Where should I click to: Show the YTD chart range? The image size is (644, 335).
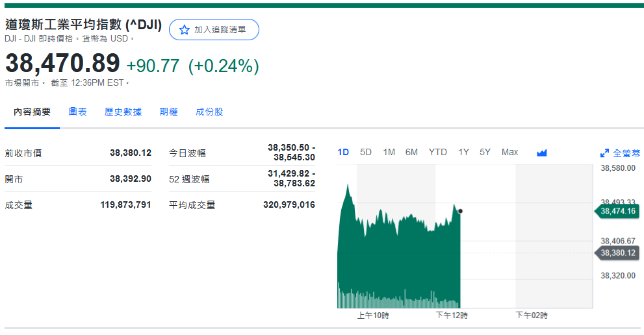click(437, 152)
